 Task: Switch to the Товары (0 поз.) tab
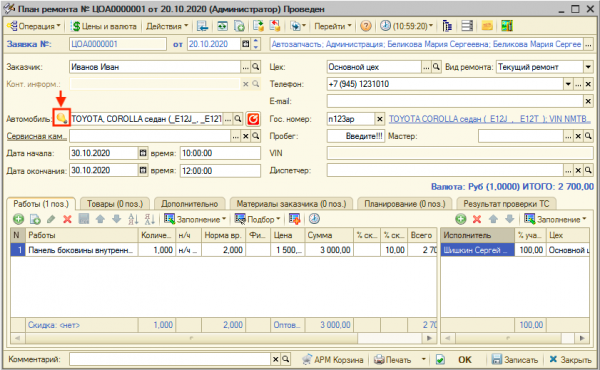[x=115, y=204]
